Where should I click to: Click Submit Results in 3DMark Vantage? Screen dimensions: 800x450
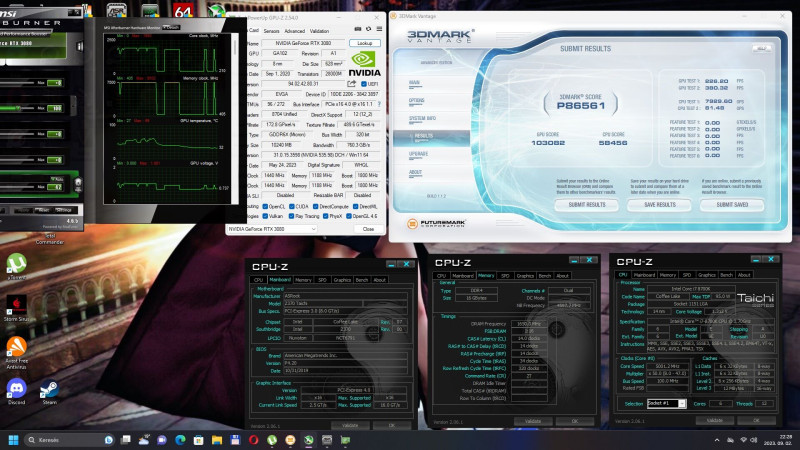coord(587,205)
